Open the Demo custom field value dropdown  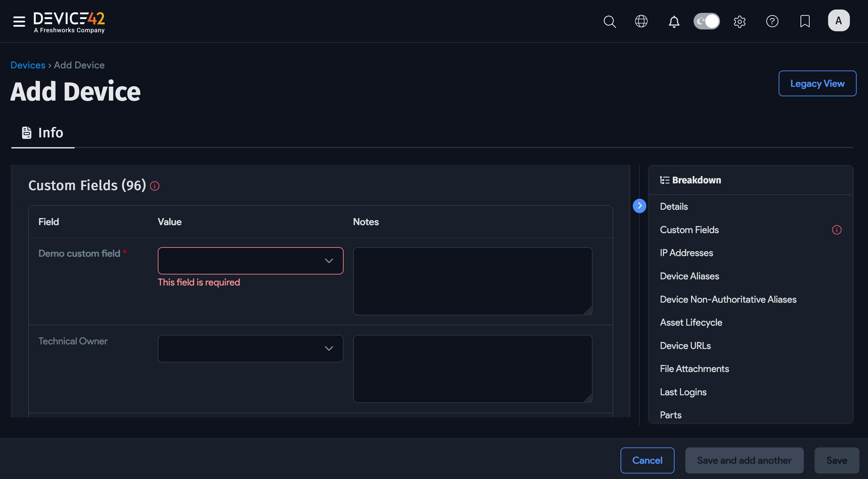click(250, 261)
